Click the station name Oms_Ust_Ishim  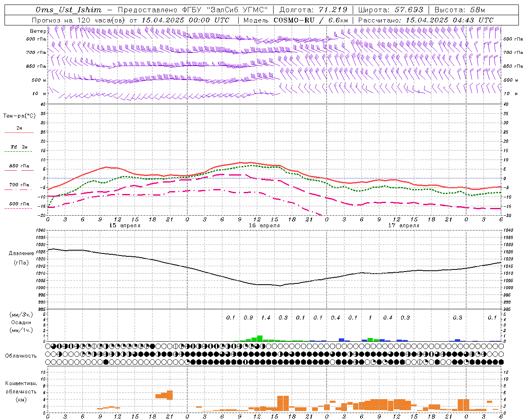(68, 10)
